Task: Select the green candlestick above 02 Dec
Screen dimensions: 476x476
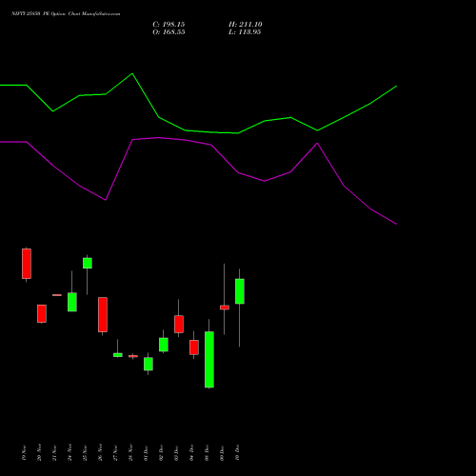Action: click(164, 345)
